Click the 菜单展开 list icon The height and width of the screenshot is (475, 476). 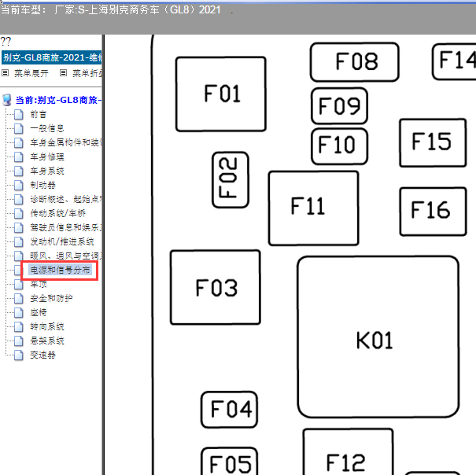click(6, 73)
